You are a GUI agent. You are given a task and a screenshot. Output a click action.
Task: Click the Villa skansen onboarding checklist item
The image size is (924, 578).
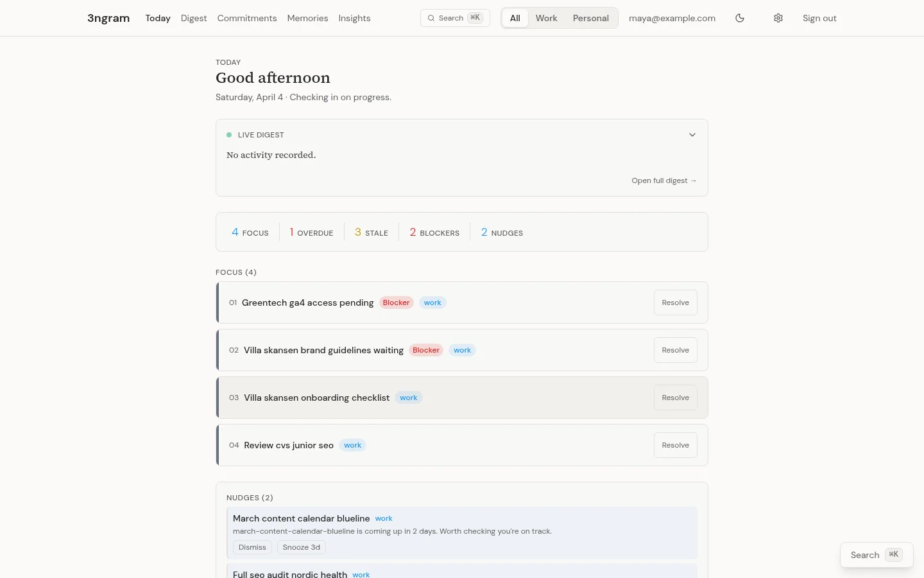(x=316, y=398)
